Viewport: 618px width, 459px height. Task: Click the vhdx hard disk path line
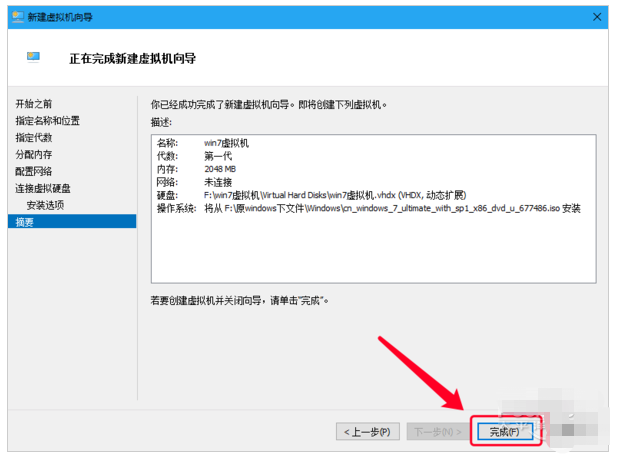(x=335, y=195)
